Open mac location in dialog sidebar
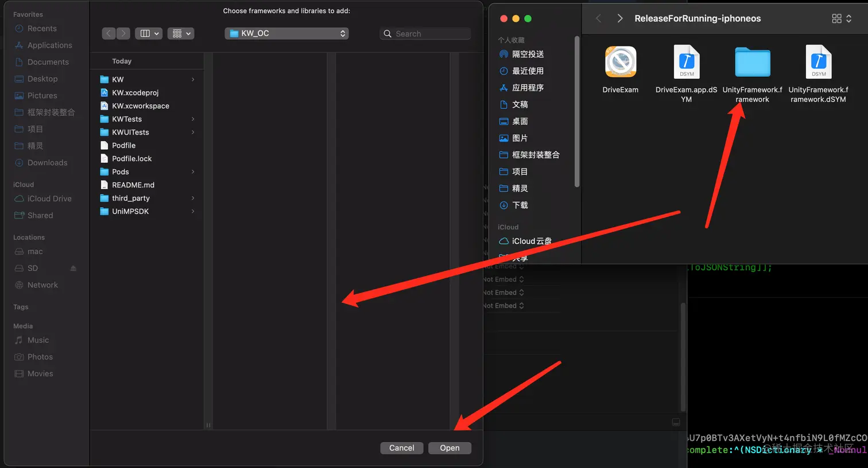 coord(29,252)
